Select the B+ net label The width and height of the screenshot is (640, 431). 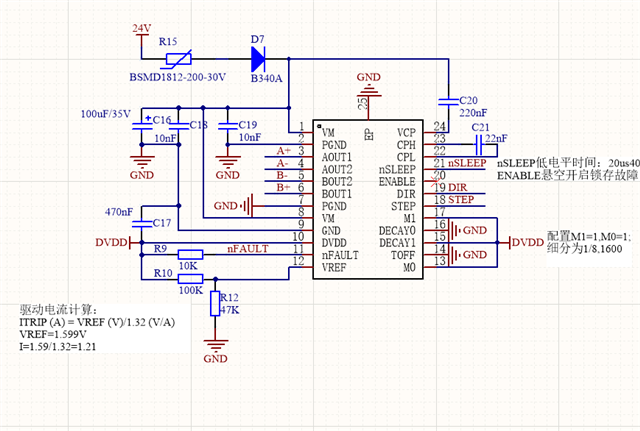point(283,187)
